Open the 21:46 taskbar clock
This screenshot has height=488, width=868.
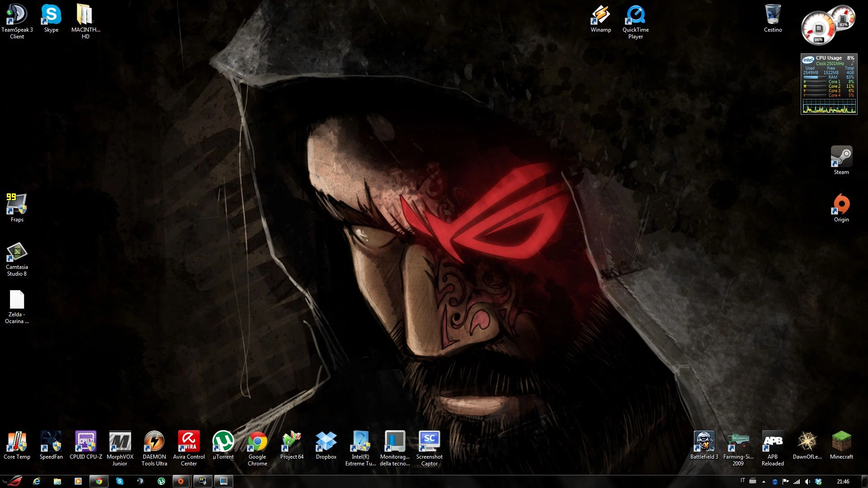(x=843, y=482)
